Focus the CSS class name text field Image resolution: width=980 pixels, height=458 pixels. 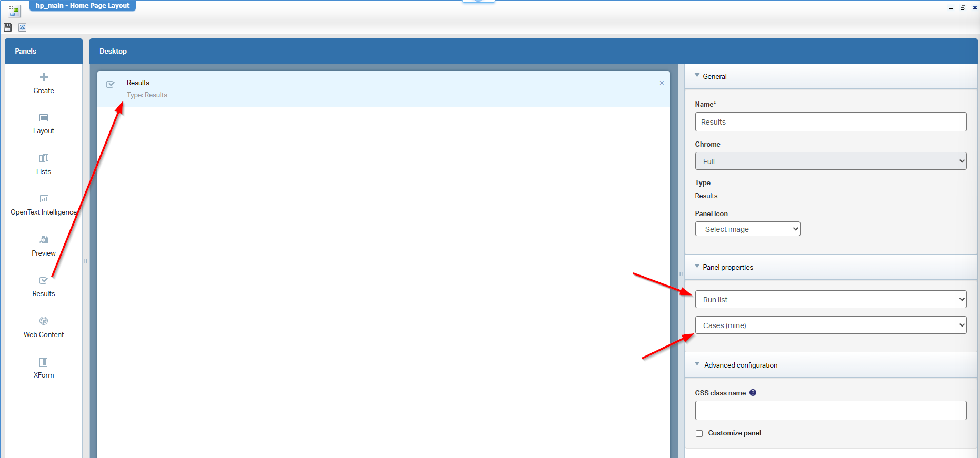point(831,410)
